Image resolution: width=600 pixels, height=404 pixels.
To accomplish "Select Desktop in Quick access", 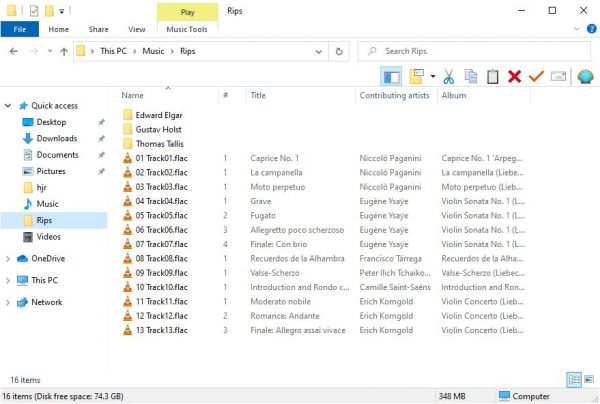I will click(51, 122).
